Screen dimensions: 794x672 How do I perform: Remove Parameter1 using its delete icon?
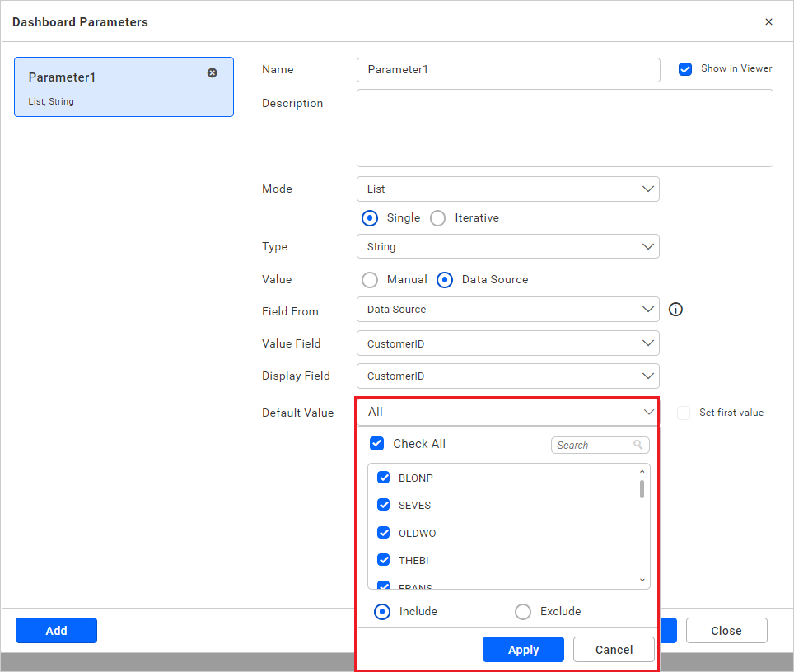(213, 73)
